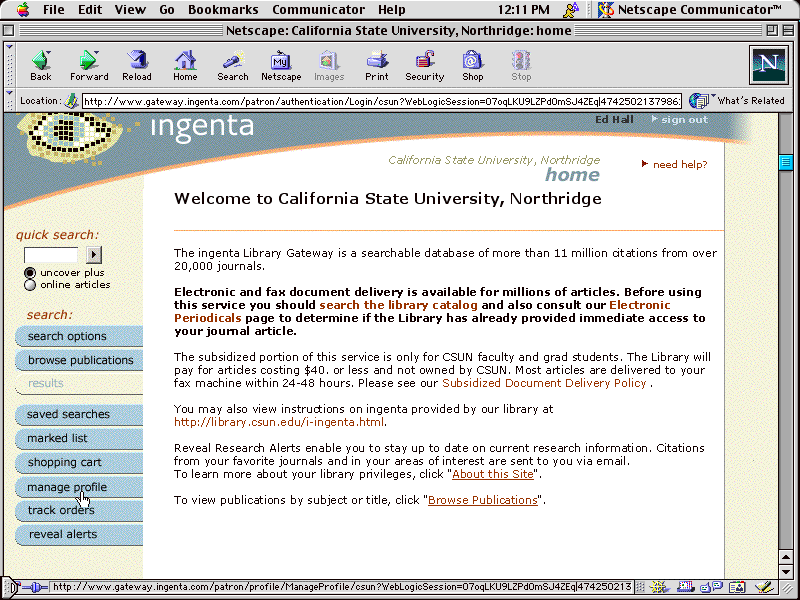
Task: Open the Communicator menu
Action: pos(318,9)
